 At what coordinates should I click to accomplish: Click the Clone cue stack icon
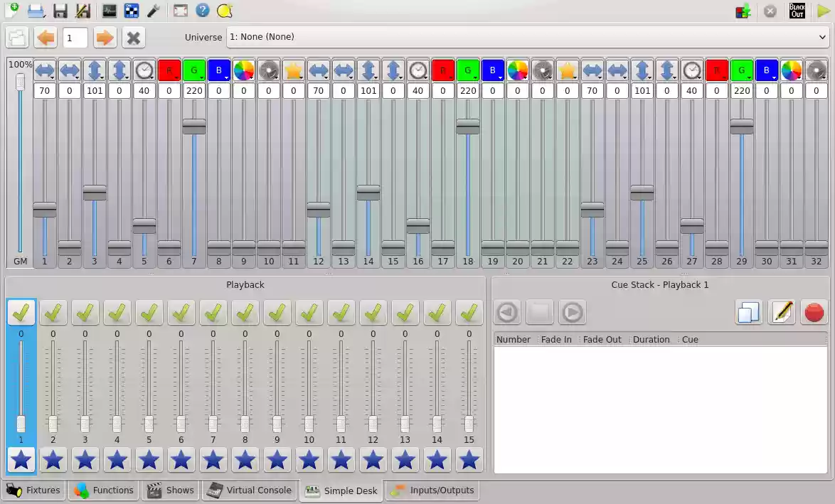(x=748, y=312)
